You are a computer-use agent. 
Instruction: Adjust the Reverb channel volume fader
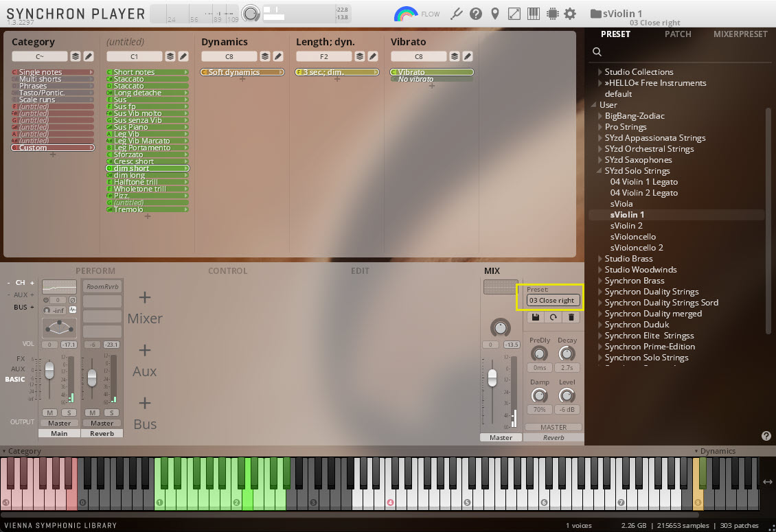[x=92, y=378]
